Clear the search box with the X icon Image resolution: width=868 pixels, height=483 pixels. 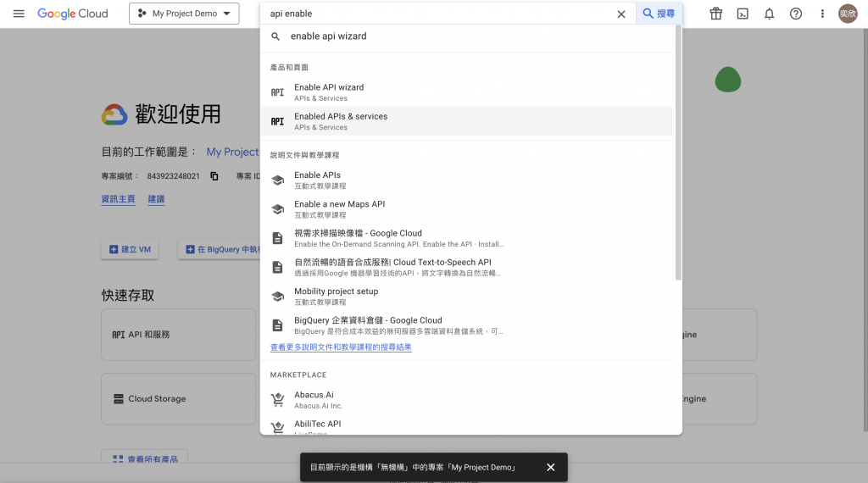pyautogui.click(x=621, y=14)
